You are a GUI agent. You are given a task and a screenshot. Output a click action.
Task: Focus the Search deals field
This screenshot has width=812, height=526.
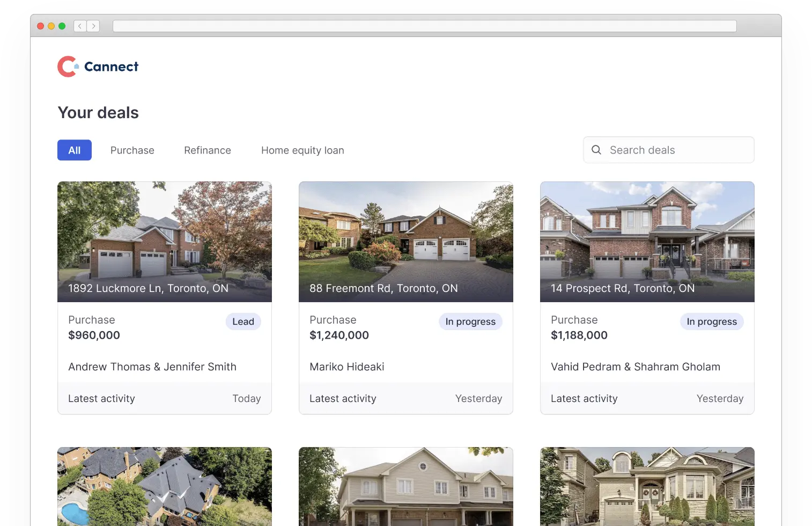coord(668,150)
